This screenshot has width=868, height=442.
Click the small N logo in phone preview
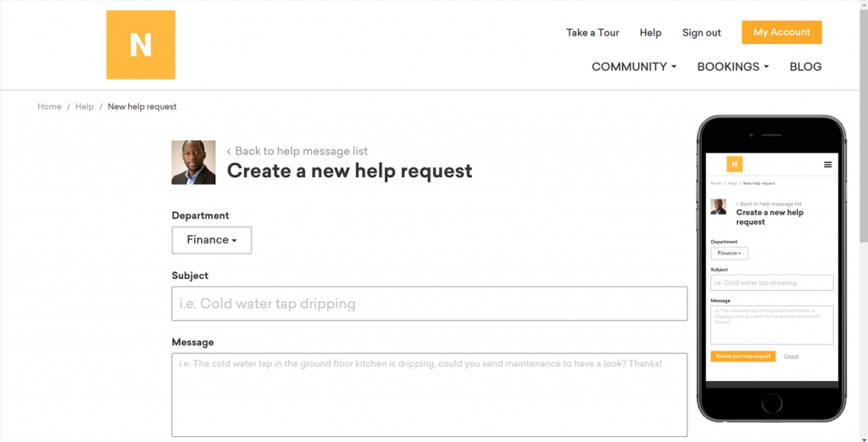tap(734, 164)
